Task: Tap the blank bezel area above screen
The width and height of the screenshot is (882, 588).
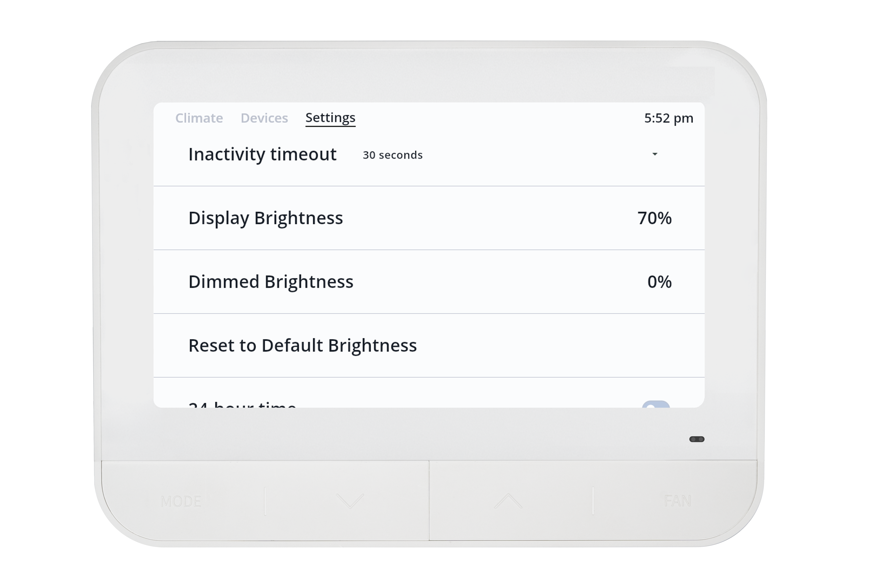Action: pos(429,73)
